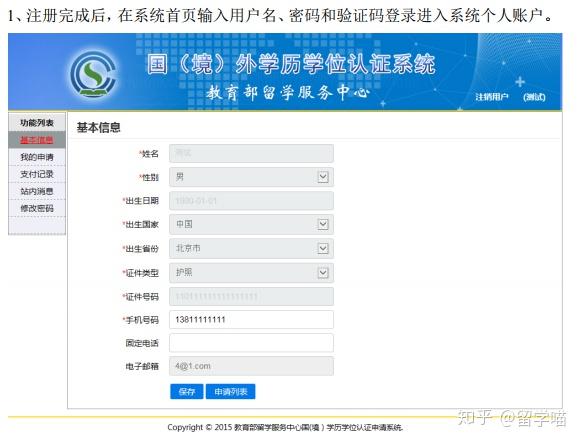Select 基本信息 in the sidebar menu

tap(37, 140)
